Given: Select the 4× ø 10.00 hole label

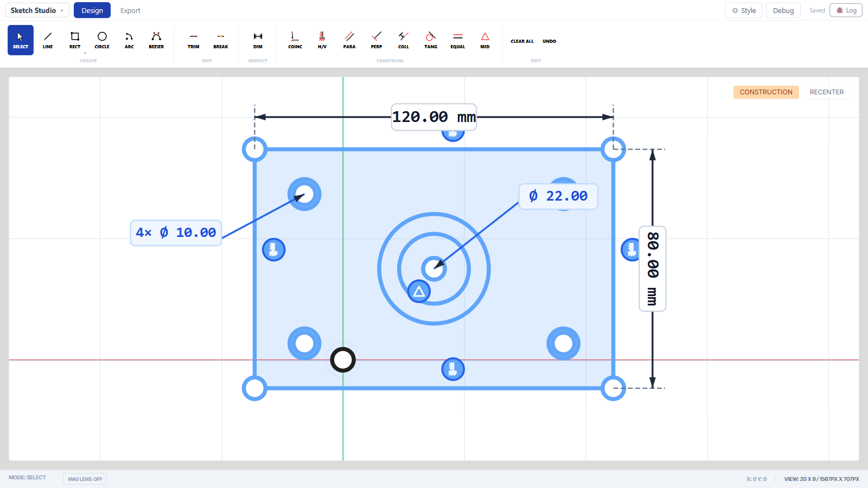Looking at the screenshot, I should click(x=176, y=233).
